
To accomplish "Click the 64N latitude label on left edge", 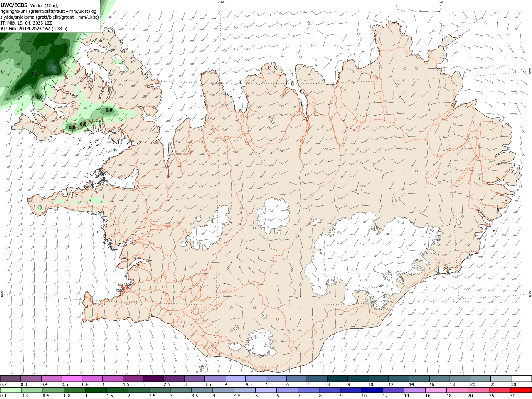I will point(2,294).
